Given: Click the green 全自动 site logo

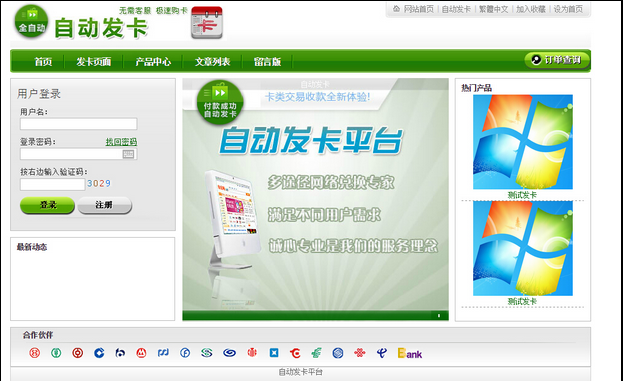Looking at the screenshot, I should pos(31,21).
